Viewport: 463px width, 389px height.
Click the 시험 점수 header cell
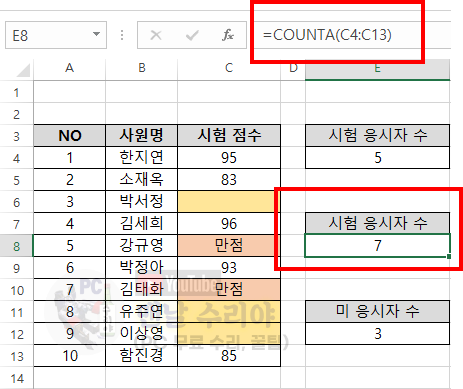[229, 136]
